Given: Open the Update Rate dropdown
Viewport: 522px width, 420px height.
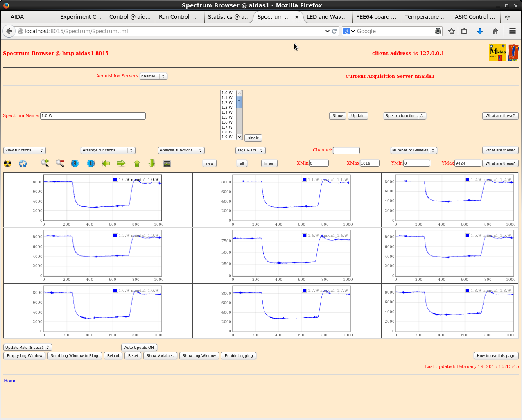Looking at the screenshot, I should coord(27,348).
